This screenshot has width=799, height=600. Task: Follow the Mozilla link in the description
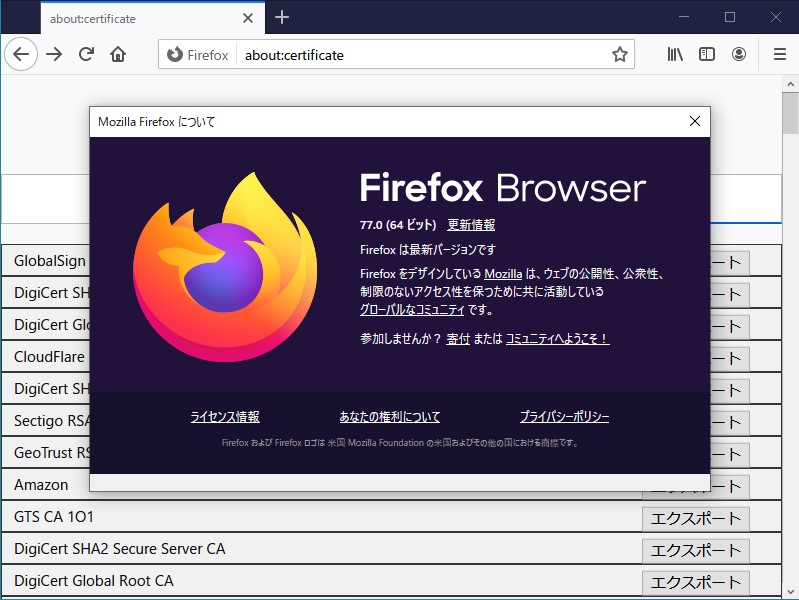pos(503,274)
